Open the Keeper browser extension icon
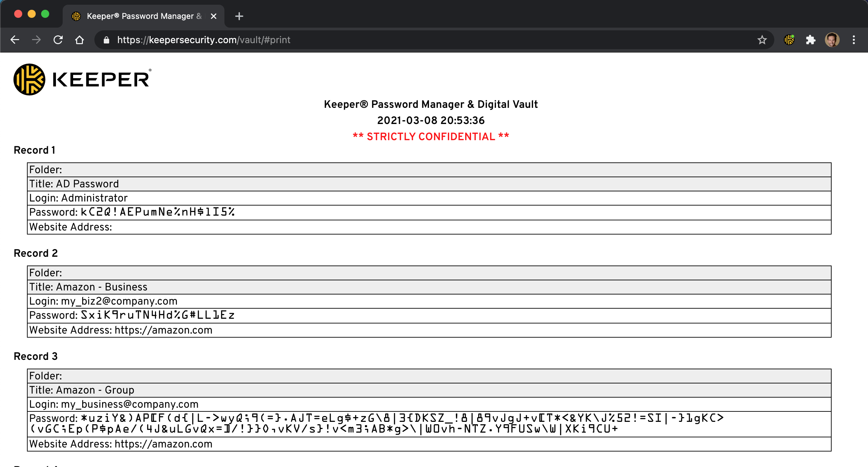 tap(789, 40)
